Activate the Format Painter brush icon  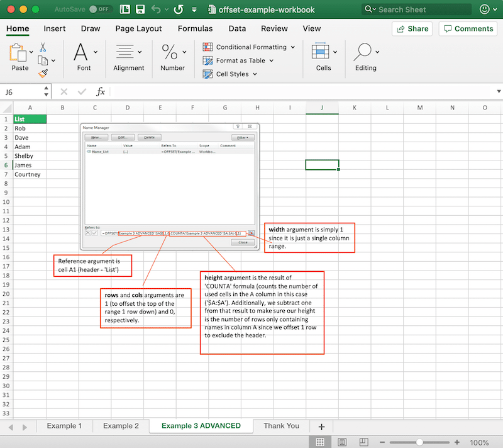44,74
